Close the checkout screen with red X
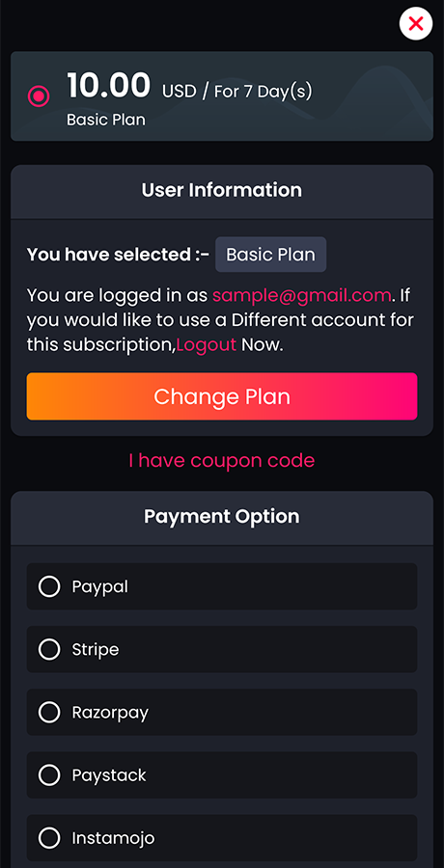 coord(416,24)
